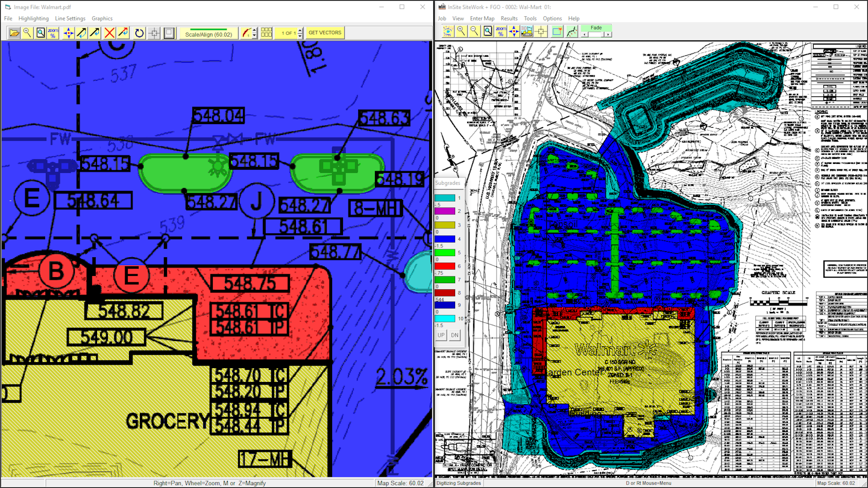Click the 1 OF 1 page indicator
Image resolution: width=868 pixels, height=488 pixels.
(286, 33)
